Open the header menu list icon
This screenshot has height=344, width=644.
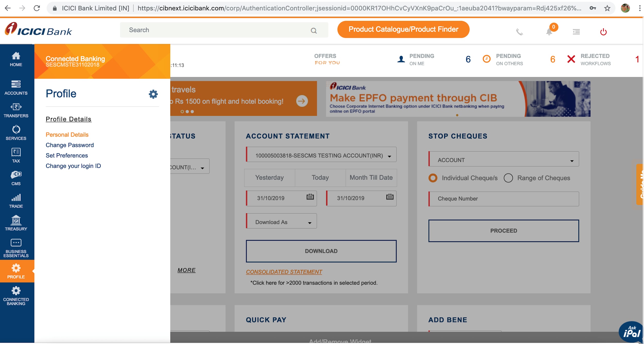pyautogui.click(x=576, y=32)
